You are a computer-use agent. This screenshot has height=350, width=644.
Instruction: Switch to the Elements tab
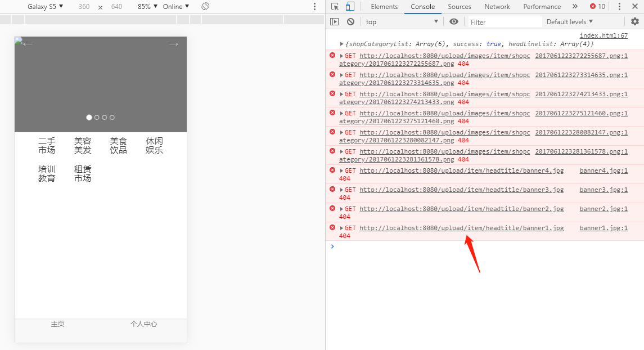(x=384, y=7)
